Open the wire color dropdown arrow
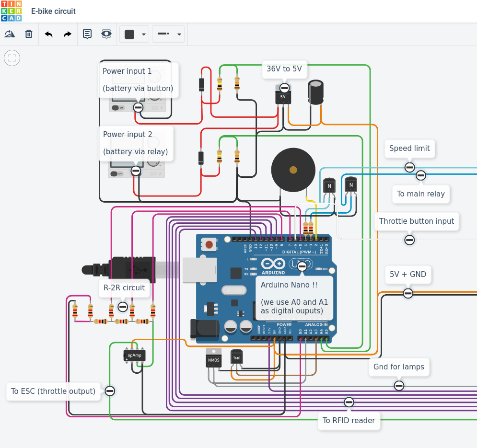477x448 pixels. click(144, 34)
